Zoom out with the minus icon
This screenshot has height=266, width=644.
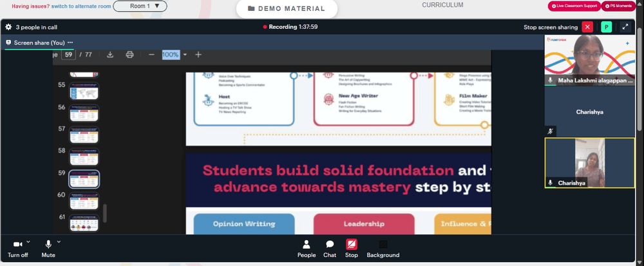(151, 55)
